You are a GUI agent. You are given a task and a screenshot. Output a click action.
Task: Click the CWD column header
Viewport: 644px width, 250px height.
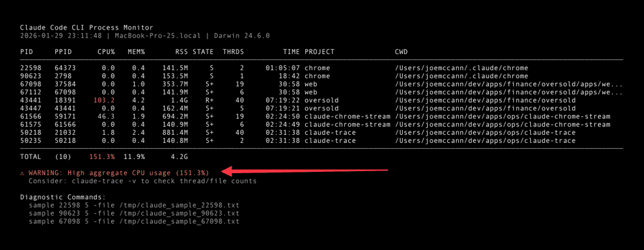point(401,52)
